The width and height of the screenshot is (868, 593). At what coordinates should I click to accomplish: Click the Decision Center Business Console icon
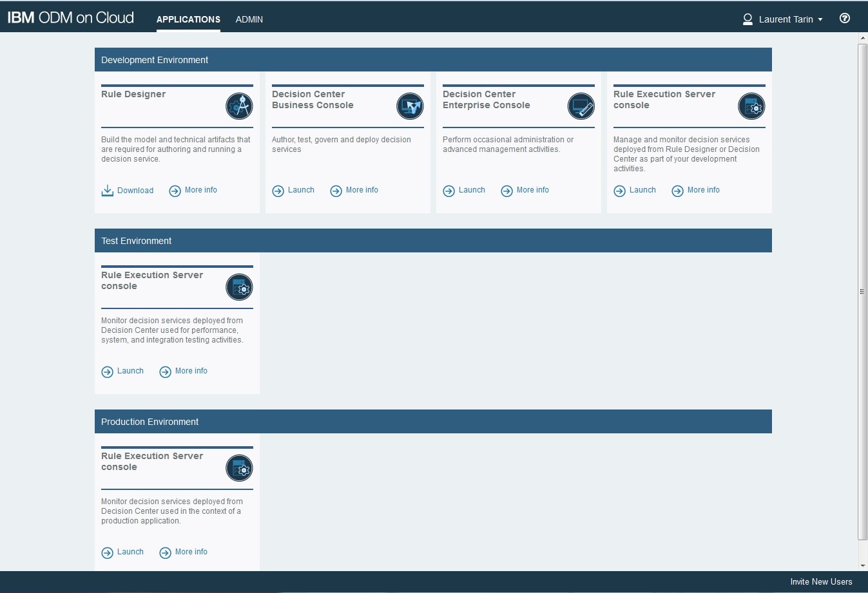(x=410, y=106)
